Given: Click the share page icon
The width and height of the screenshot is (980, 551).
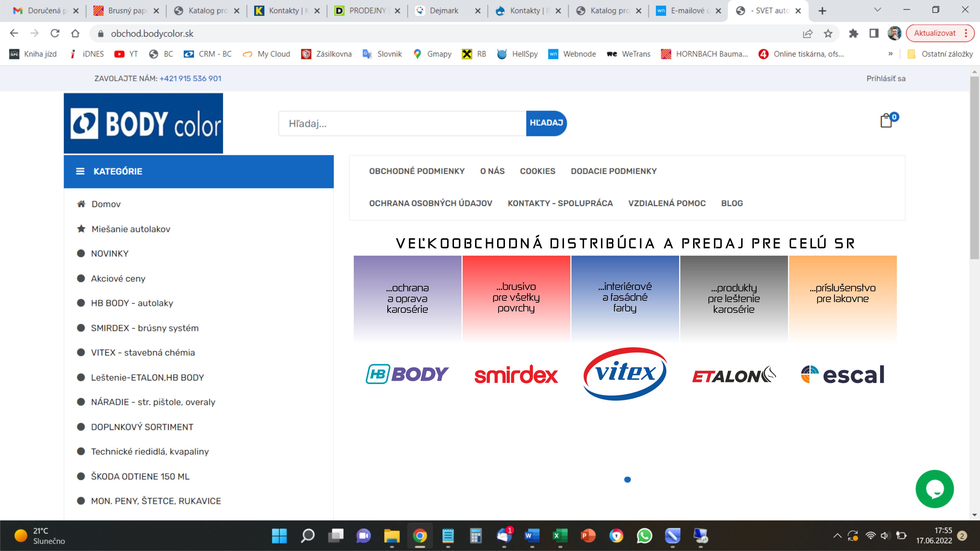Looking at the screenshot, I should pos(807,34).
